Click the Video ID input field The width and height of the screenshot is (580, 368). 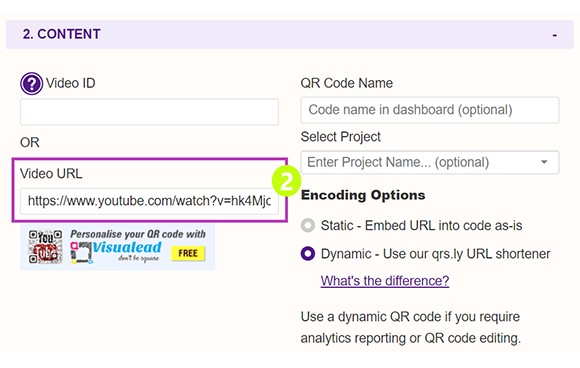point(149,112)
